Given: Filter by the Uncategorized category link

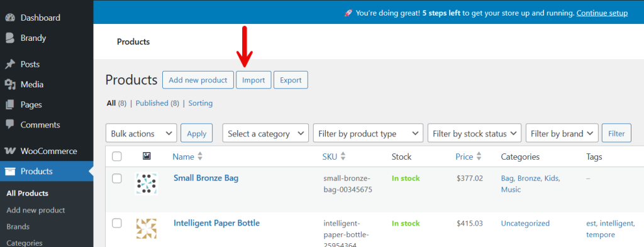Looking at the screenshot, I should coord(525,224).
